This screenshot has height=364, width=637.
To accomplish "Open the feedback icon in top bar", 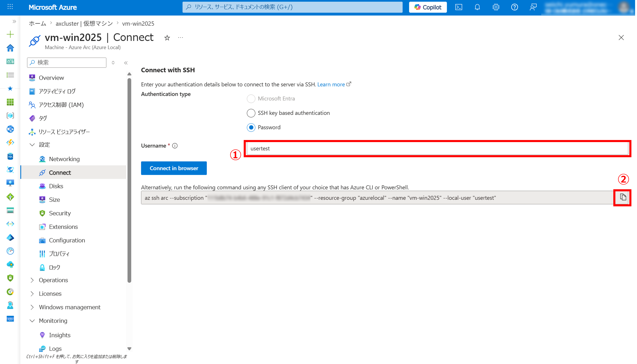I will tap(533, 7).
